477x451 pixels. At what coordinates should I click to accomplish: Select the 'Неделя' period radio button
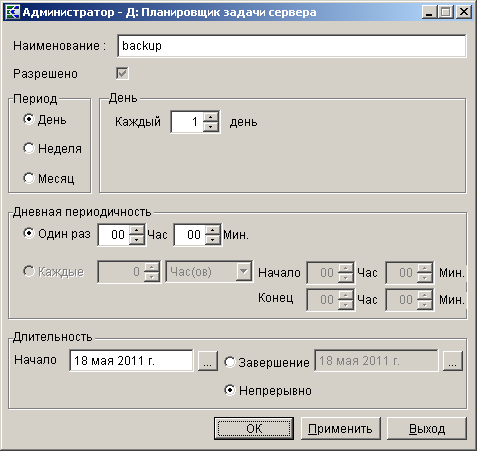coord(29,148)
